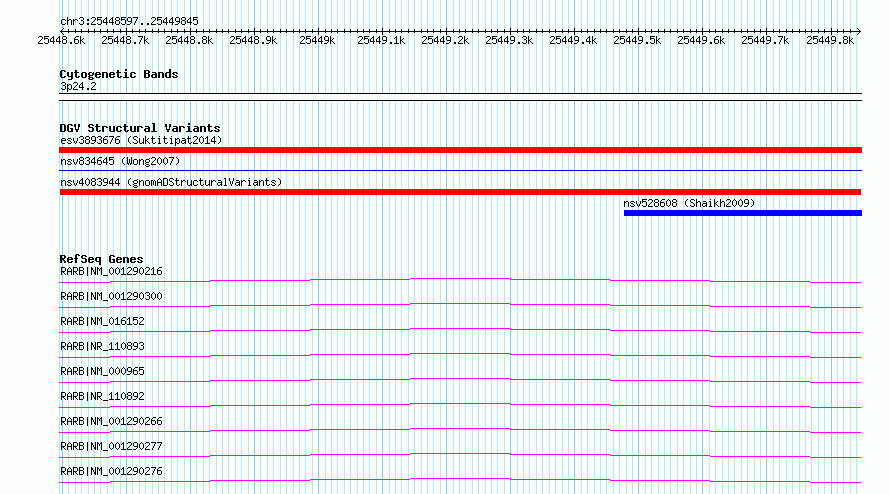Select the RefSeq Genes track title
Image resolution: width=890 pixels, height=494 pixels.
point(102,259)
